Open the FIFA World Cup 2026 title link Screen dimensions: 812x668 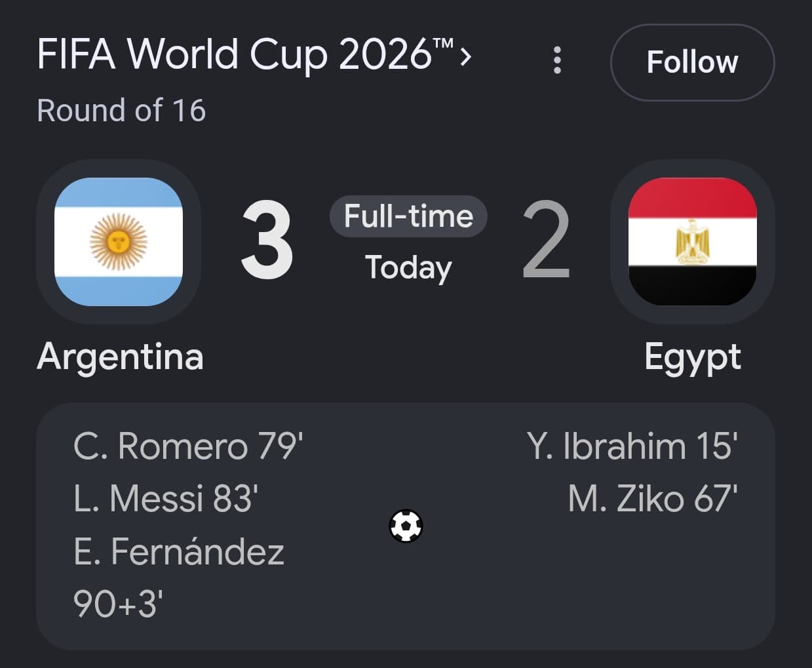(x=245, y=54)
